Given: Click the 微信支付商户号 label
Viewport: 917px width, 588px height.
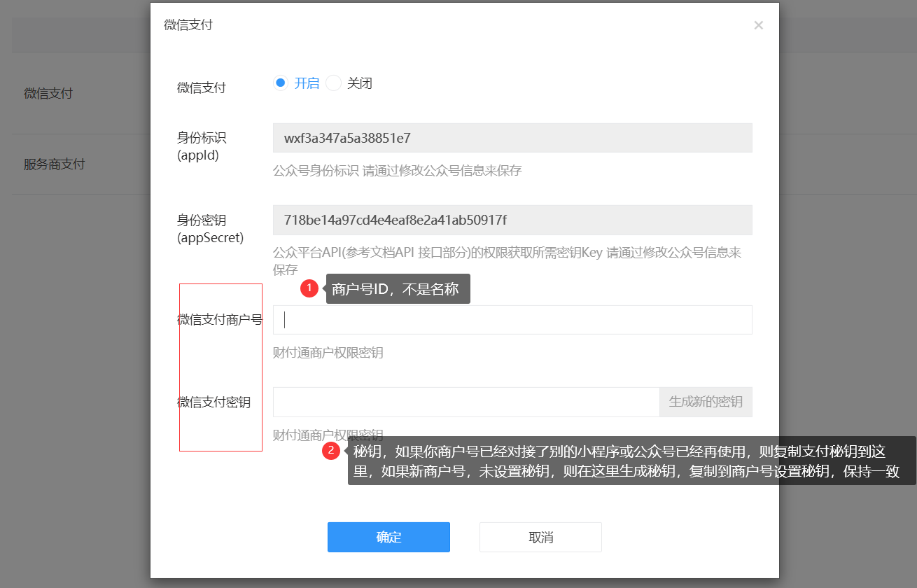Looking at the screenshot, I should coord(220,320).
